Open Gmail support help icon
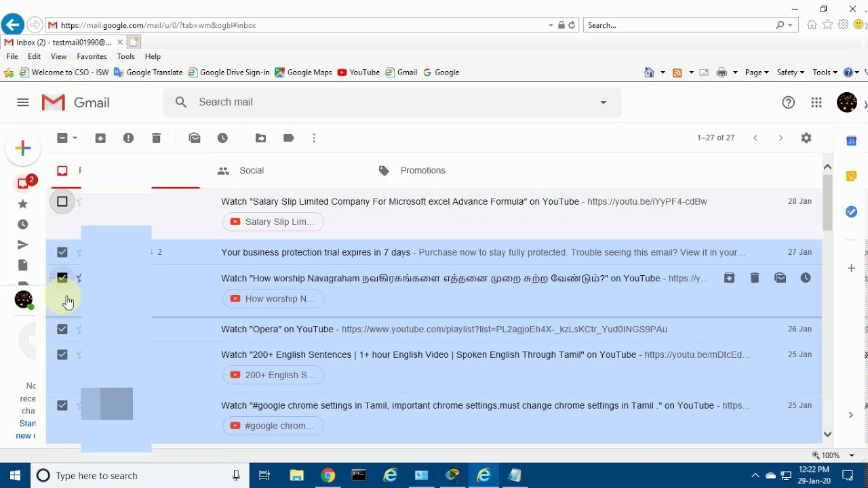 click(x=788, y=102)
